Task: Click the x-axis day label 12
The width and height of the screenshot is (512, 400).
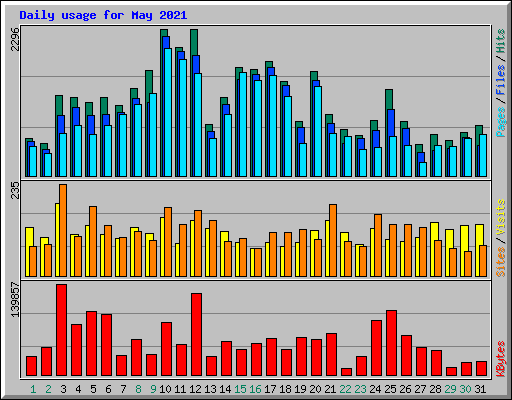Action: [195, 389]
